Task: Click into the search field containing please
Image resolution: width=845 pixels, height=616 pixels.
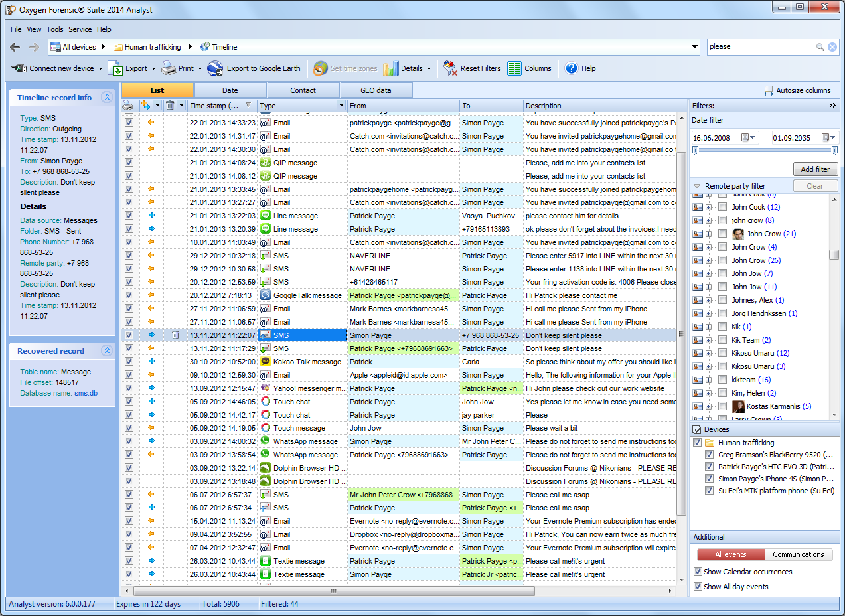Action: coord(761,47)
